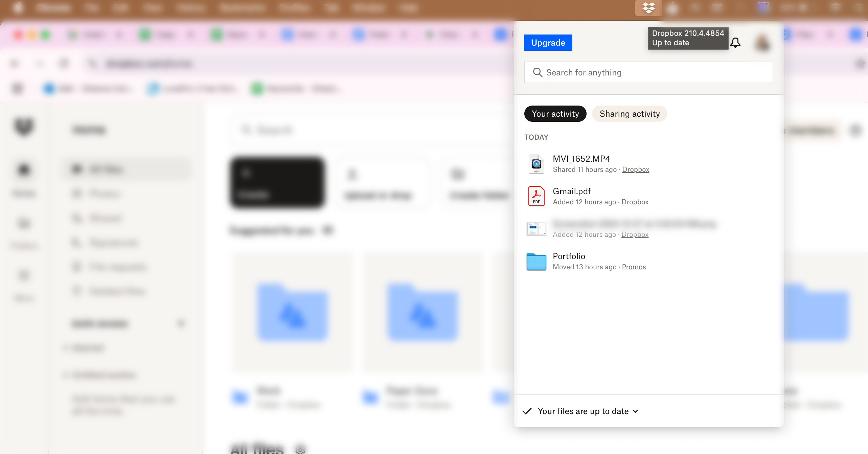This screenshot has width=868, height=454.
Task: Open the Portfolio folder entry
Action: (x=569, y=256)
